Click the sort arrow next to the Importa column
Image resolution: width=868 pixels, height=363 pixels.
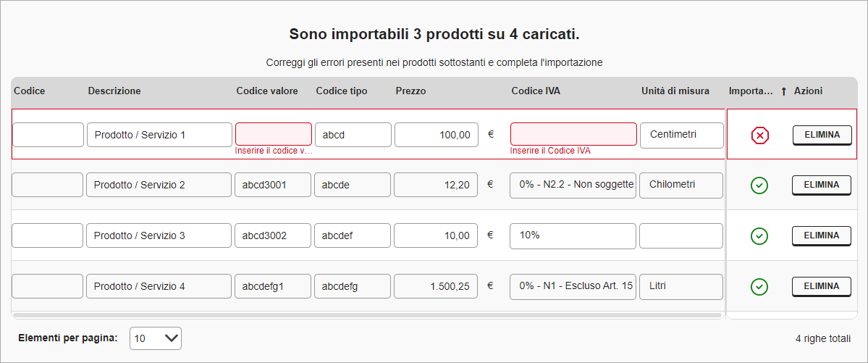(783, 91)
